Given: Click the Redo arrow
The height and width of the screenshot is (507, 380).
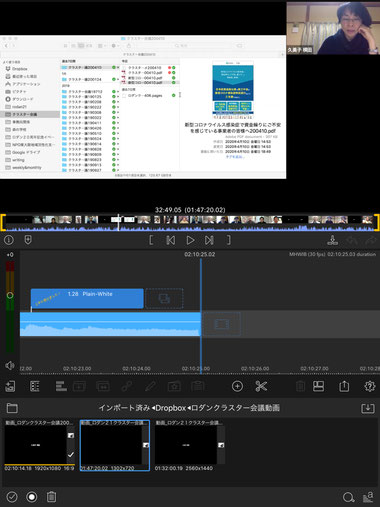Looking at the screenshot, I should 370,240.
